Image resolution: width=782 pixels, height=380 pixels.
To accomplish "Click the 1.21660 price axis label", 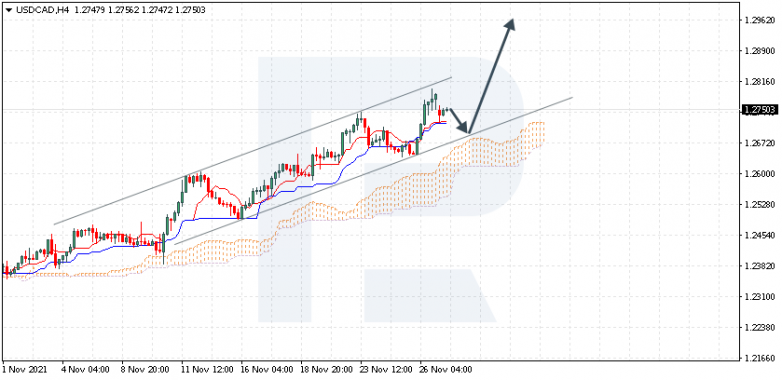I will [760, 359].
